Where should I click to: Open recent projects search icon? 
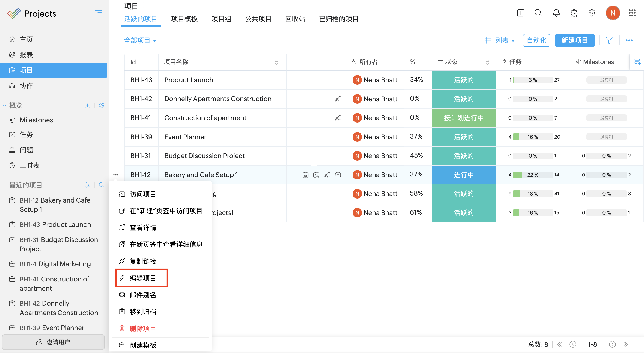tap(102, 185)
